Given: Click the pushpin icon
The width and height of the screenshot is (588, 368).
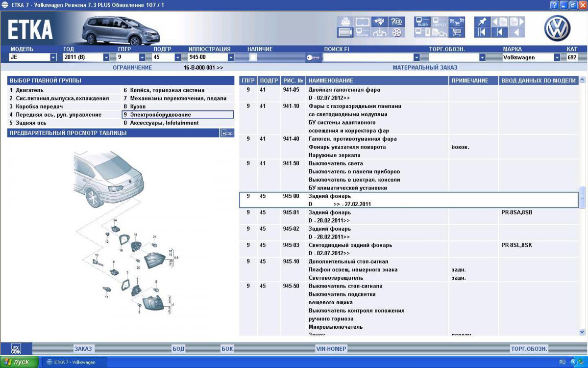Looking at the screenshot, I should point(482,22).
